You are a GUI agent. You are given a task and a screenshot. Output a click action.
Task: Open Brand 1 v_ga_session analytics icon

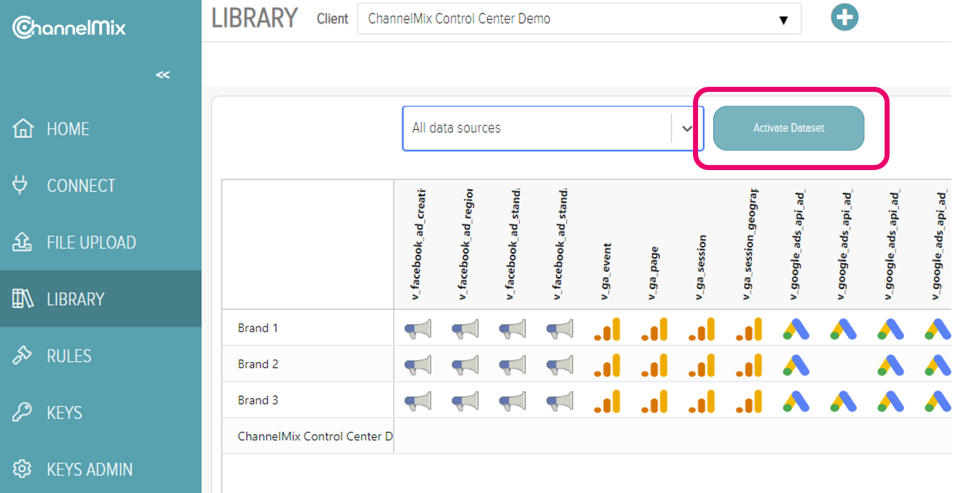click(x=702, y=329)
